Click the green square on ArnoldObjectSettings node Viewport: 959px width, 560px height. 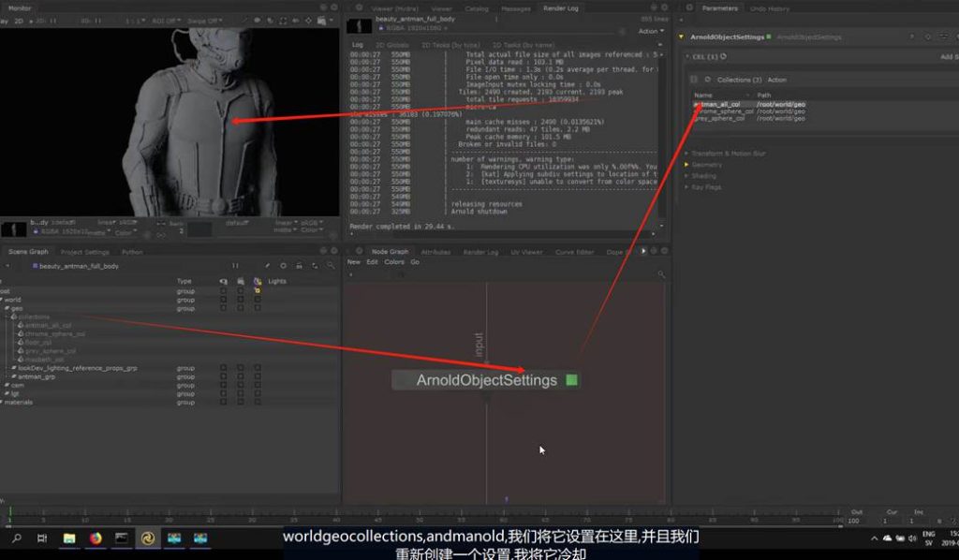point(571,380)
